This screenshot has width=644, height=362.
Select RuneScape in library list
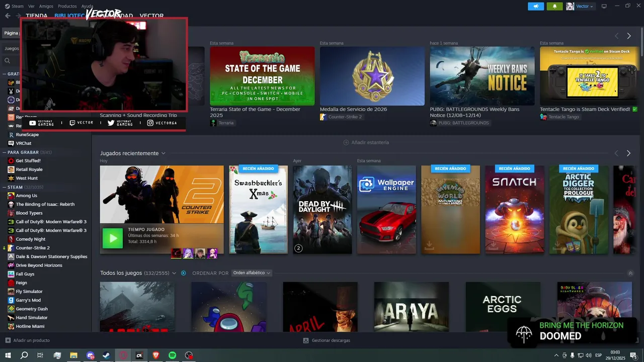(27, 135)
